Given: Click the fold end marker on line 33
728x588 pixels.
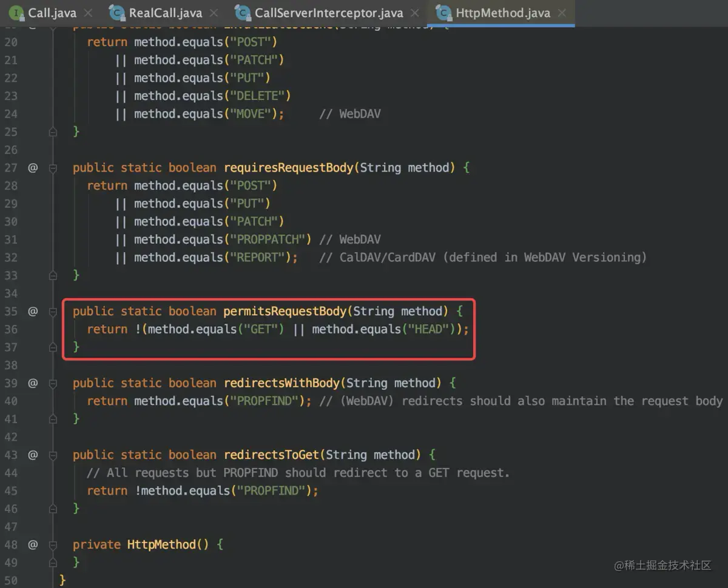Looking at the screenshot, I should [53, 275].
